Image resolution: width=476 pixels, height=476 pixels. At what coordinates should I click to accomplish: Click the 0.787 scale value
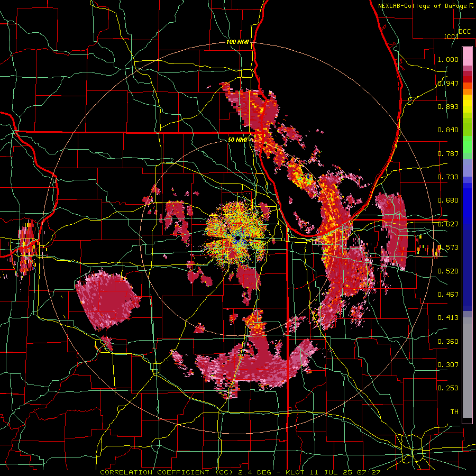click(448, 153)
